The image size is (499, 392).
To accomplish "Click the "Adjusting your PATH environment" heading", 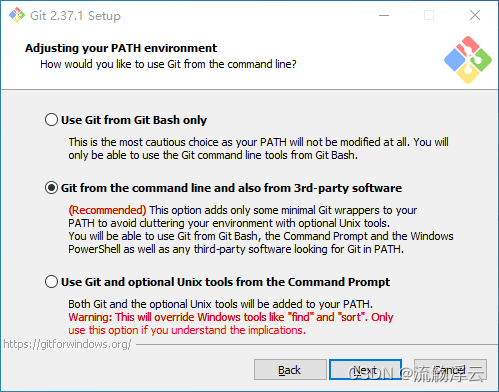I will [121, 48].
